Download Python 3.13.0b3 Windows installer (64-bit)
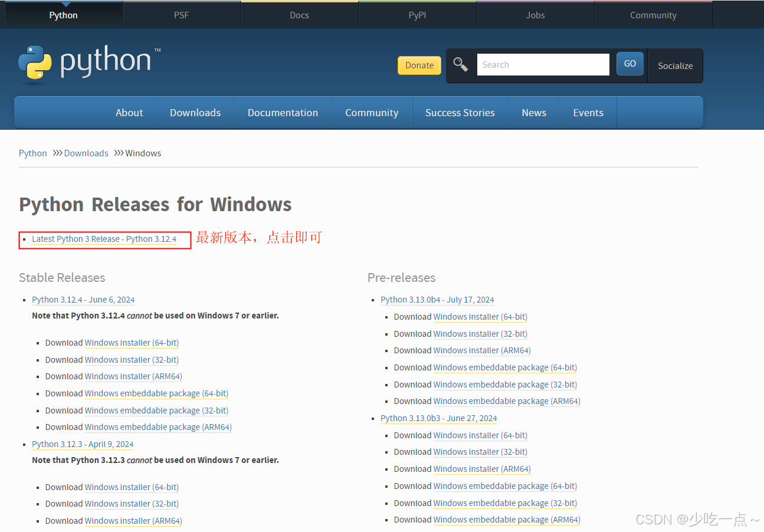The width and height of the screenshot is (764, 532). [480, 435]
